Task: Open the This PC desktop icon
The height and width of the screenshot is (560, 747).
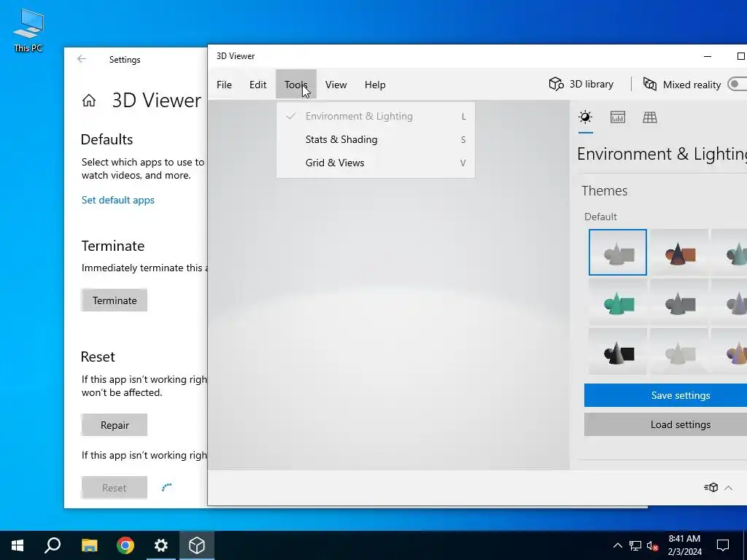Action: pyautogui.click(x=28, y=29)
